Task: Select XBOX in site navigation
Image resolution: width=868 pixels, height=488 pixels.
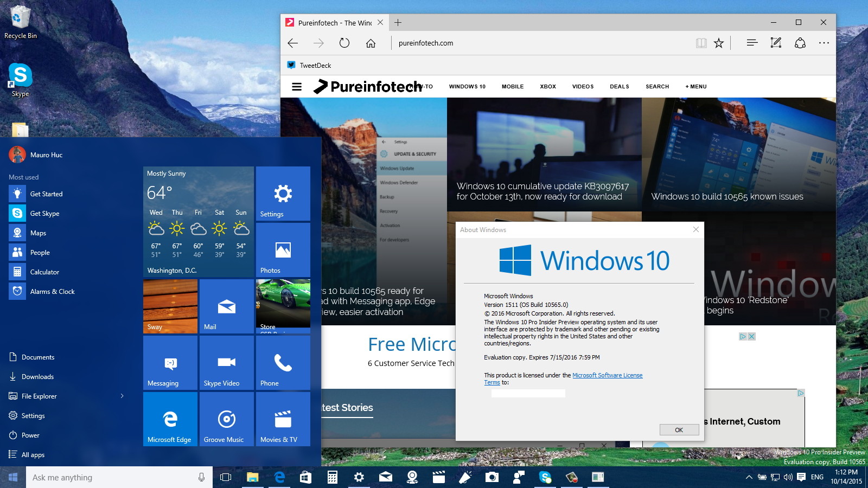Action: tap(548, 86)
